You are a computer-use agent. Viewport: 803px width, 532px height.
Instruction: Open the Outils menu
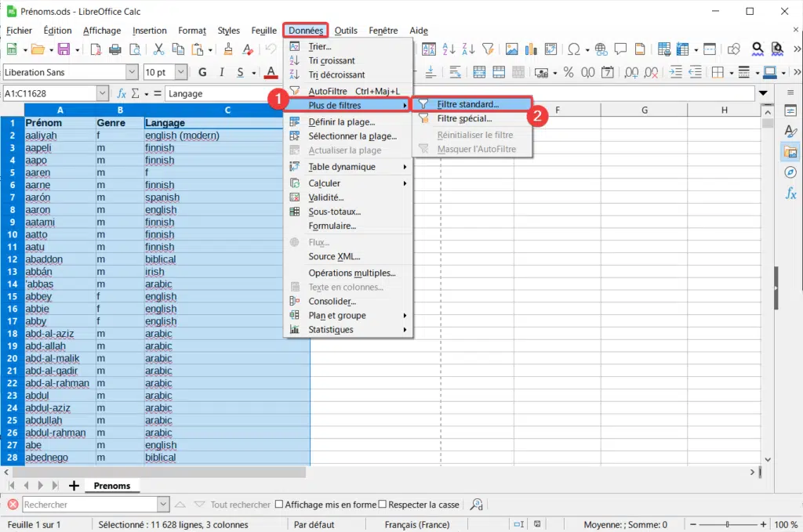coord(346,31)
